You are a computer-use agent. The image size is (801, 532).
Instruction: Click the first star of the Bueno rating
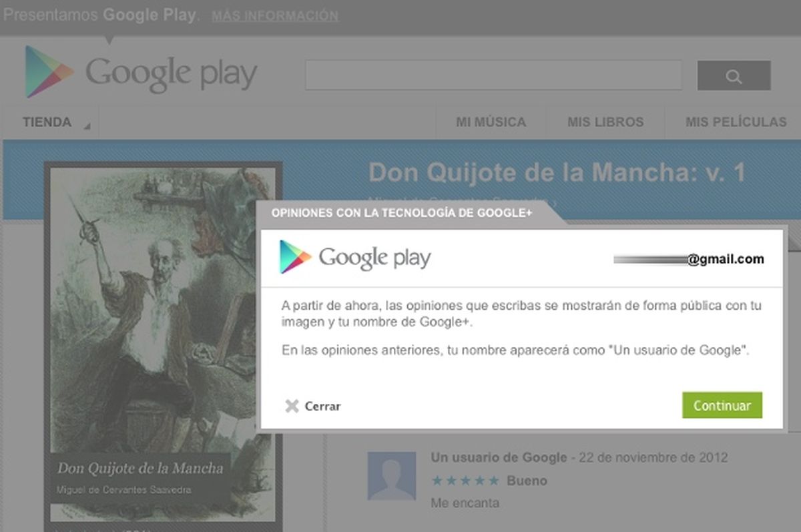pyautogui.click(x=439, y=480)
